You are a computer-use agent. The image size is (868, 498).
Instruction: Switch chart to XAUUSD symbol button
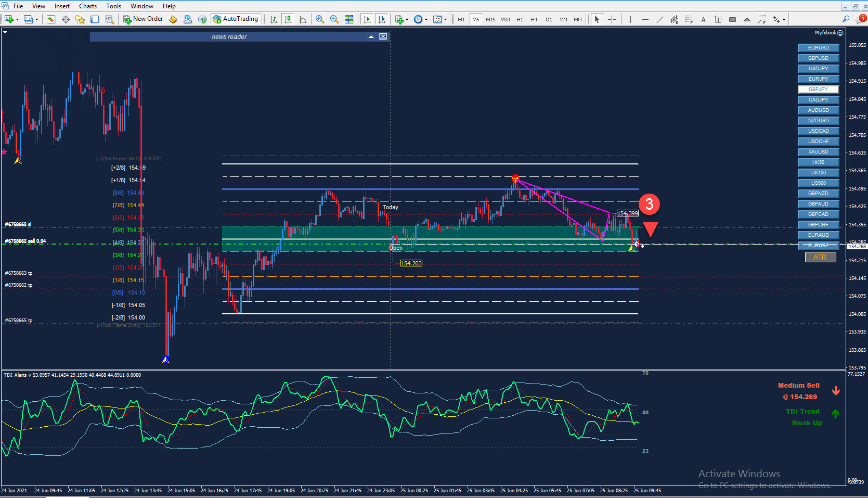click(x=819, y=152)
